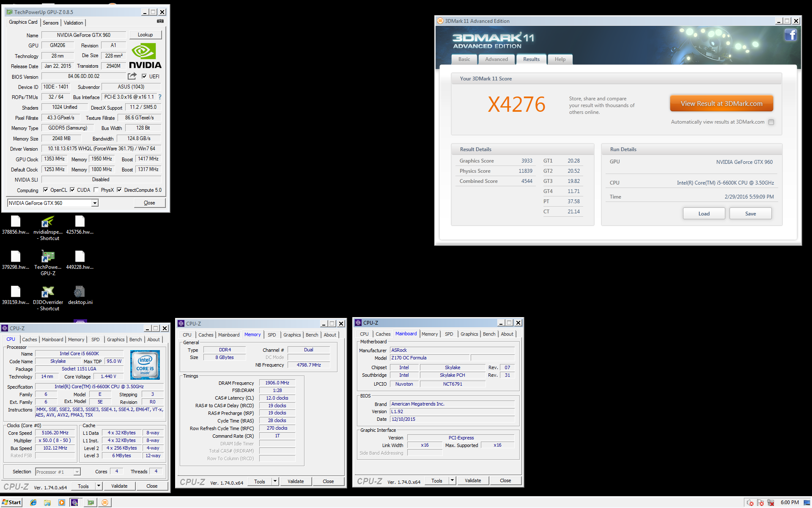Open the nvidiaInspector shortcut icon
The height and width of the screenshot is (508, 812).
pos(48,228)
